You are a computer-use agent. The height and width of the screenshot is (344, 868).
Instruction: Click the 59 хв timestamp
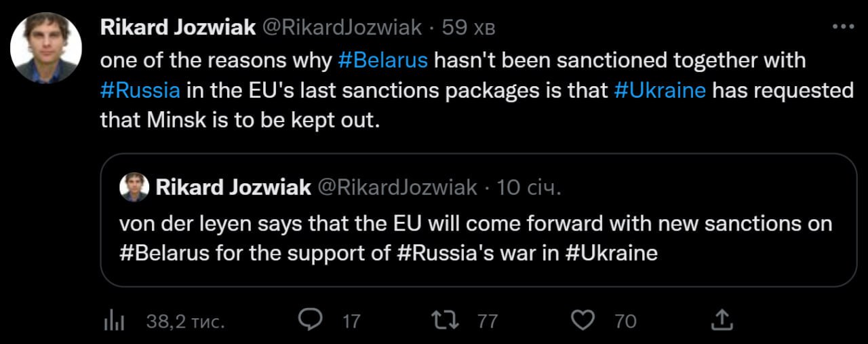[x=469, y=27]
